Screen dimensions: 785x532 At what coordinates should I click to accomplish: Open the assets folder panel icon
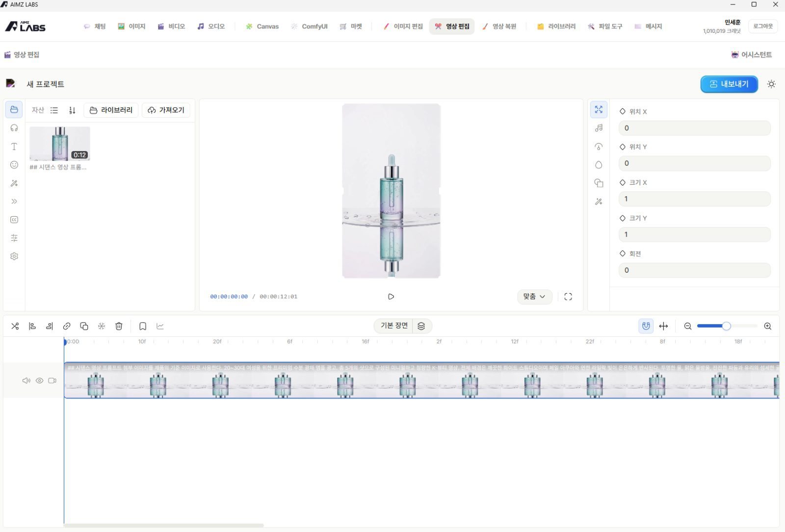pos(14,109)
